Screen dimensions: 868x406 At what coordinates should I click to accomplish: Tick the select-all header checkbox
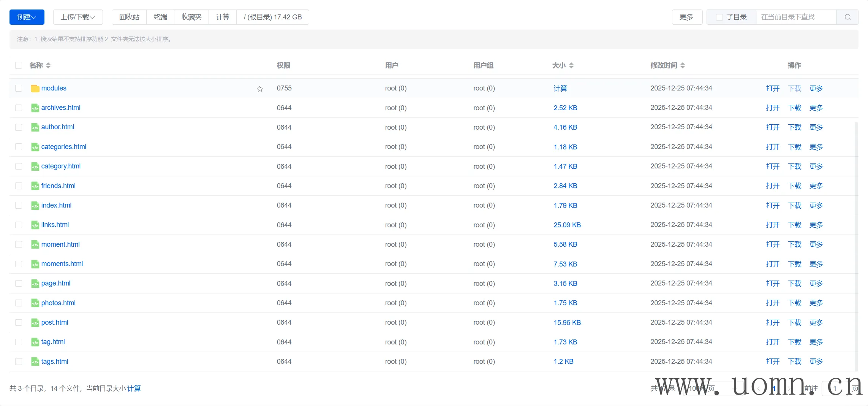[x=19, y=65]
